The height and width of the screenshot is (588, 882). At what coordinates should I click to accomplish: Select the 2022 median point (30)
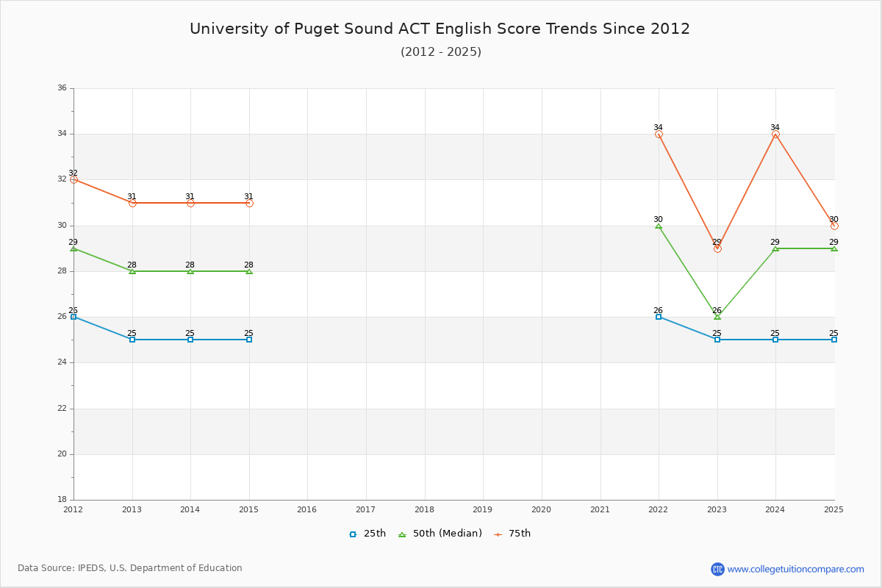click(659, 226)
